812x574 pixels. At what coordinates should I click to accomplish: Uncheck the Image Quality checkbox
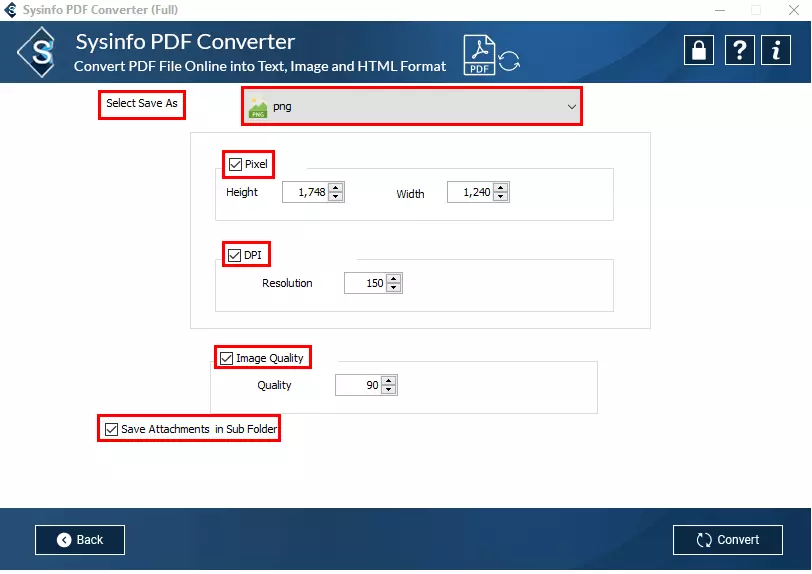[x=226, y=358]
